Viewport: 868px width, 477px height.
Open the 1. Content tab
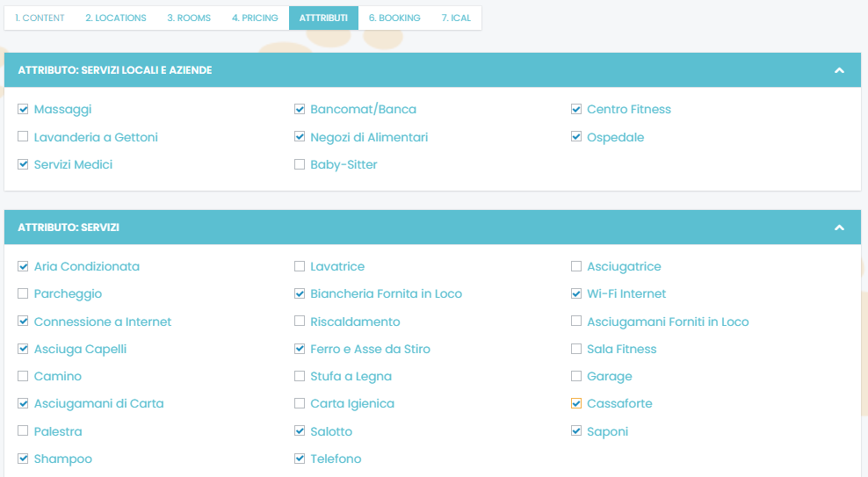[x=40, y=18]
